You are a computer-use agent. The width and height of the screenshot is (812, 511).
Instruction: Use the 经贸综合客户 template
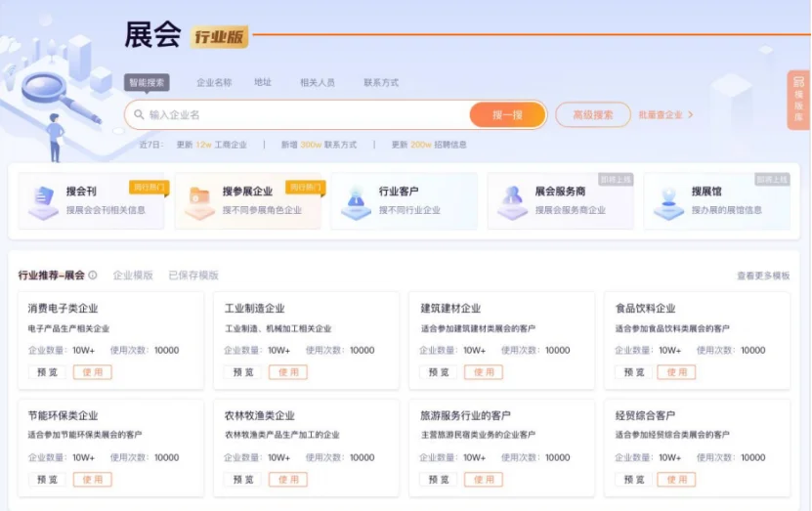(677, 480)
